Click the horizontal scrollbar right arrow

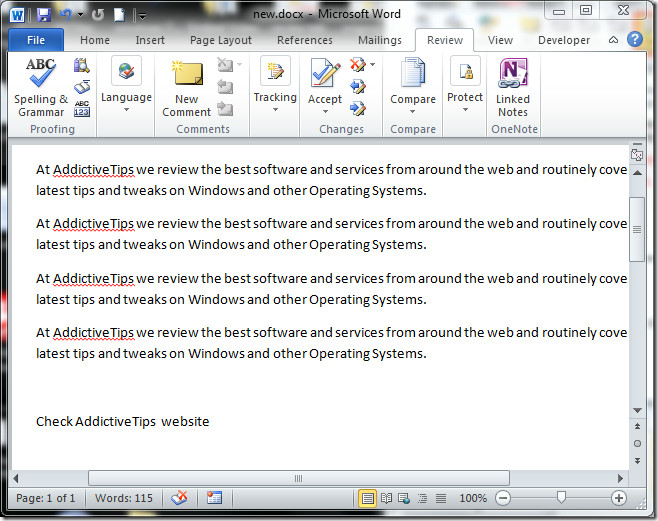pos(620,478)
